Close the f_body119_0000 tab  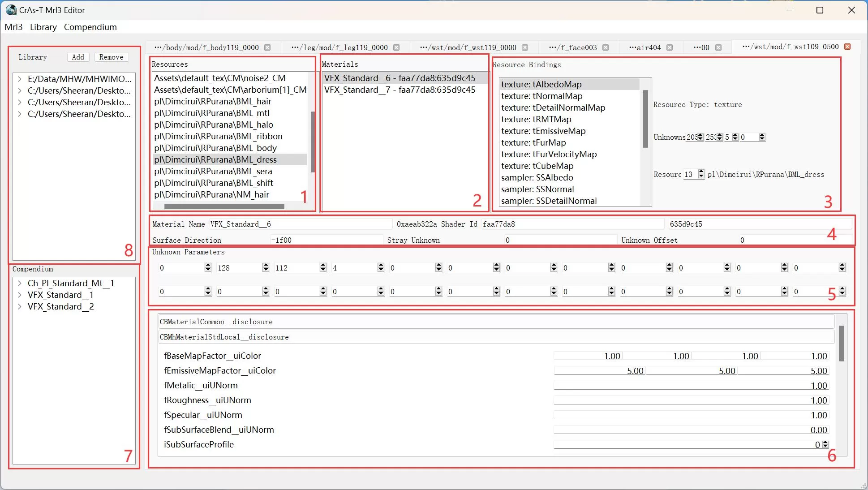pyautogui.click(x=267, y=47)
